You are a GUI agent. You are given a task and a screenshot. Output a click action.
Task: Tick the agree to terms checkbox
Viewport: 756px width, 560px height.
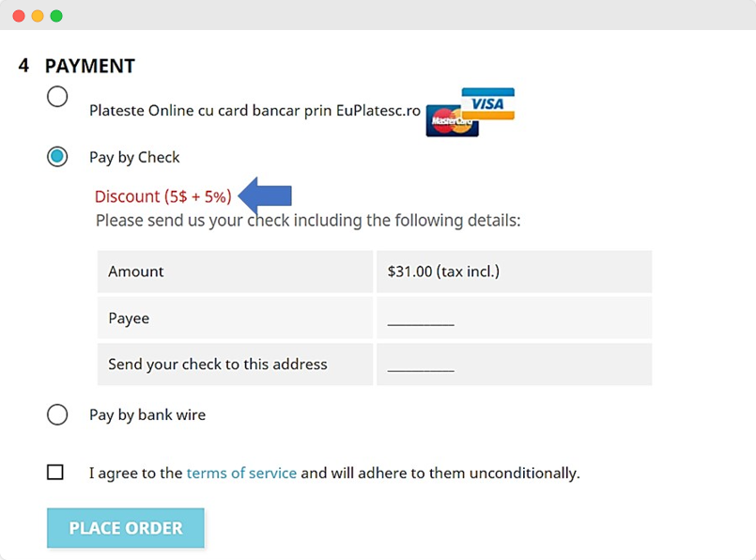click(x=55, y=473)
